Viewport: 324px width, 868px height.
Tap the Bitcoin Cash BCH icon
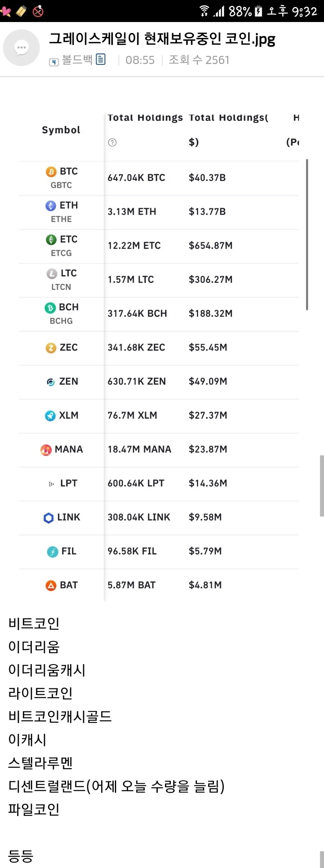50,307
